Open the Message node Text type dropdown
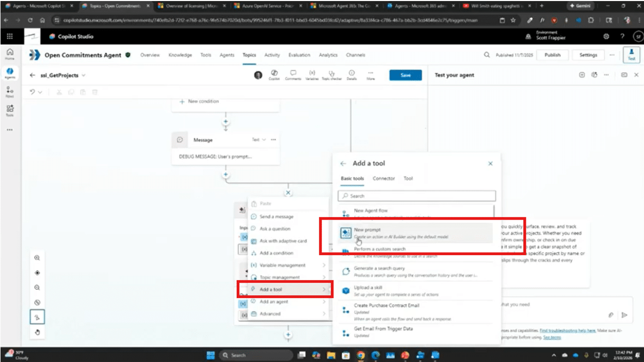644x362 pixels. coord(259,140)
